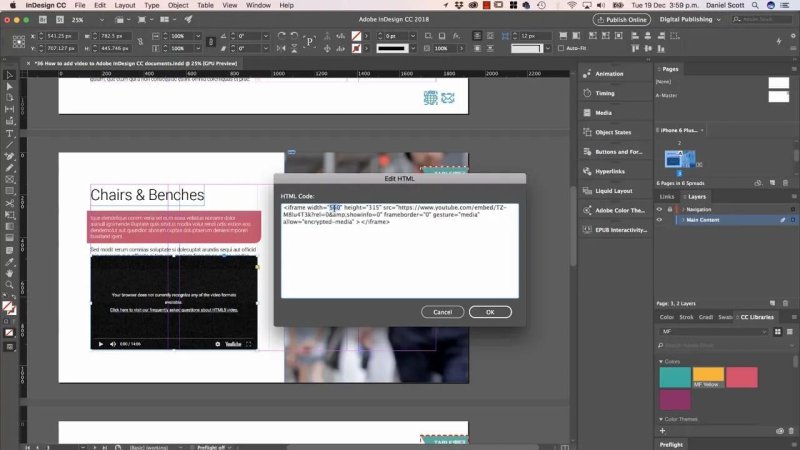Switch to the CC Libraries tab

pos(757,317)
